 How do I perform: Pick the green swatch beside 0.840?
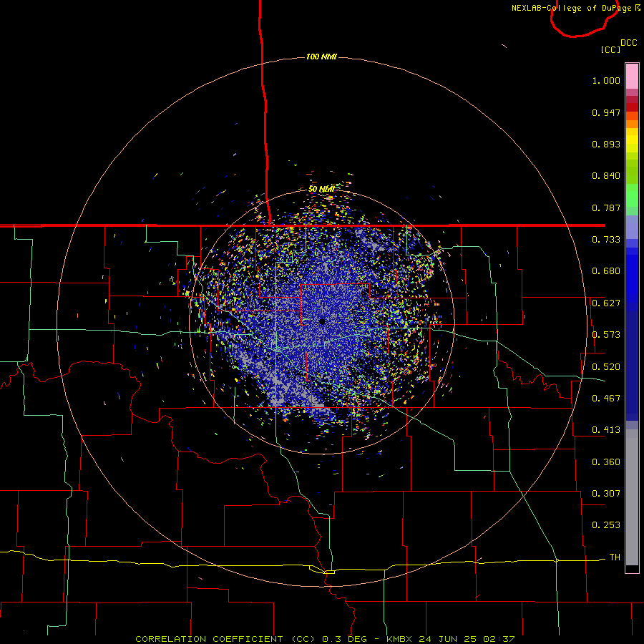[632, 172]
